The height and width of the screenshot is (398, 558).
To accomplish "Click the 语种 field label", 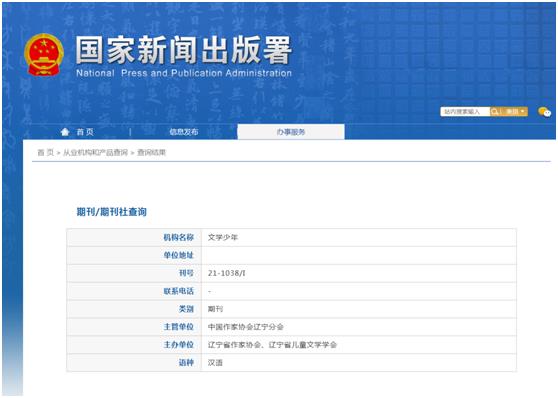I will [186, 363].
